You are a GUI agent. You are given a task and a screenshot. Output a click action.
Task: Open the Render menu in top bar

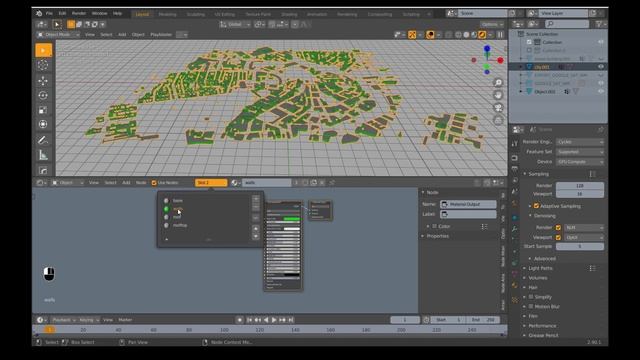click(79, 13)
